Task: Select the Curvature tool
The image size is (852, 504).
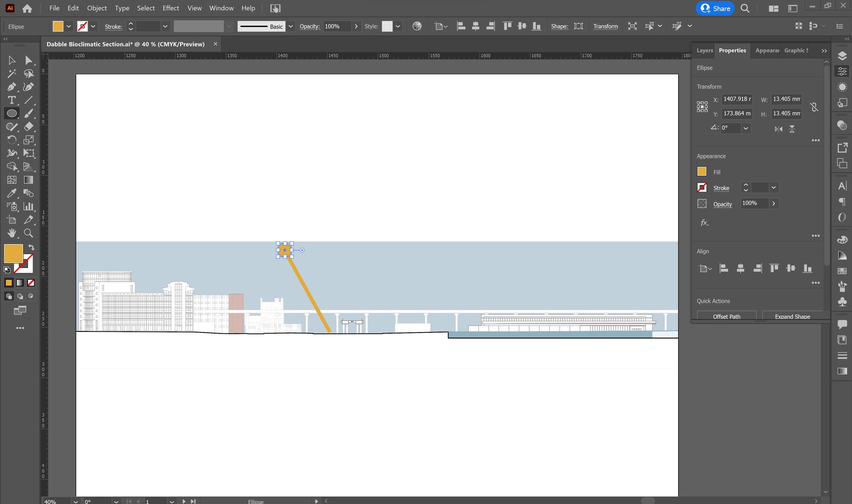Action: pos(29,87)
